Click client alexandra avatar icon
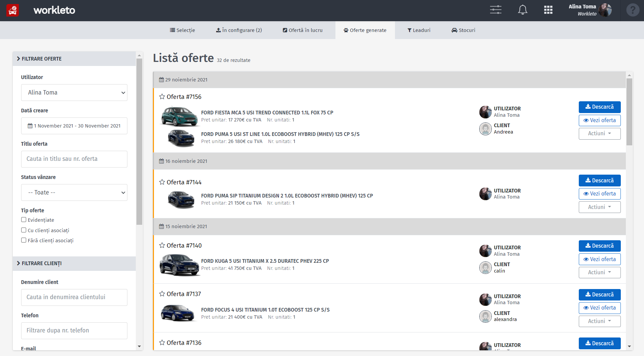Viewport: 644px width, 356px height. tap(485, 316)
